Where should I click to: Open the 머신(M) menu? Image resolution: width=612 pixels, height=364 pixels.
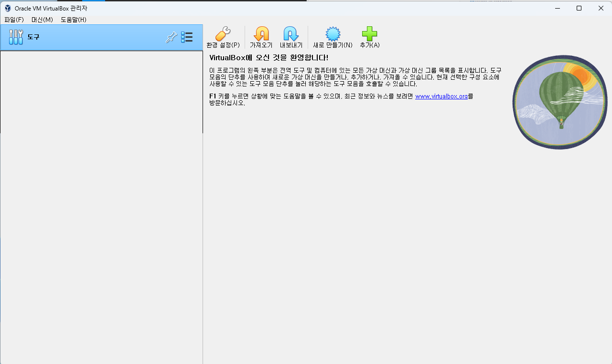pyautogui.click(x=42, y=20)
